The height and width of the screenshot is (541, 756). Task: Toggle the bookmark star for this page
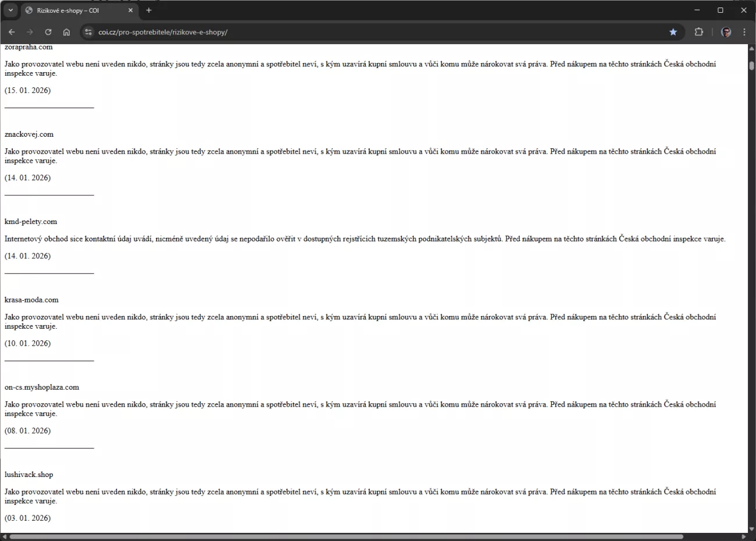pos(673,32)
